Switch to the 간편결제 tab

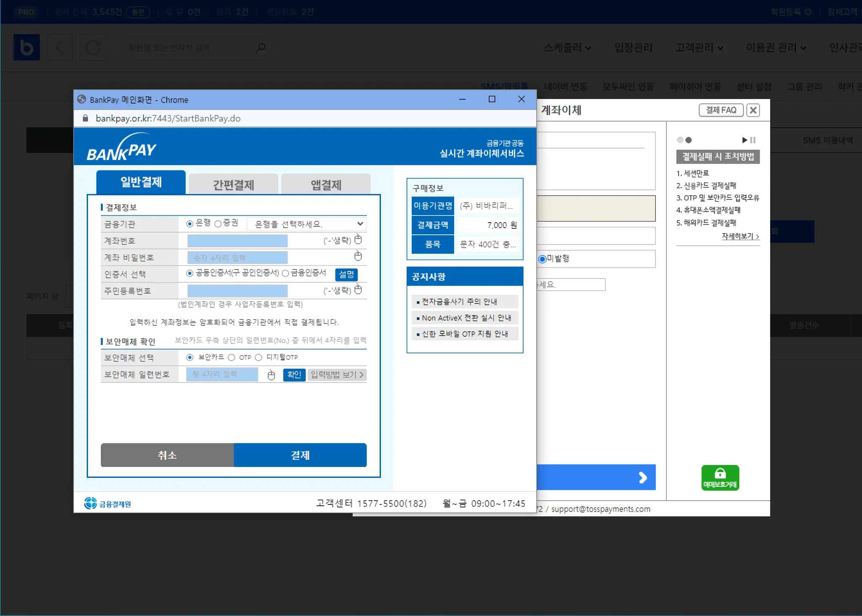point(233,184)
